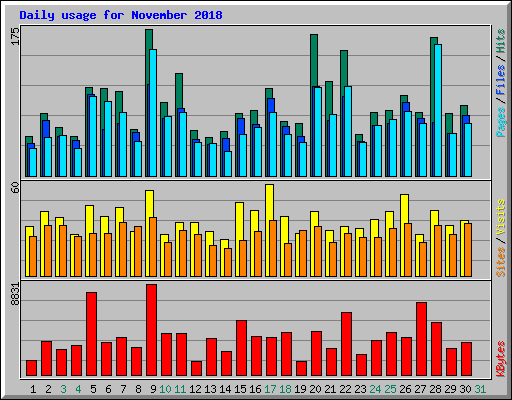The width and height of the screenshot is (512, 400).
Task: Click day label '28' on x-axis
Action: tap(435, 389)
